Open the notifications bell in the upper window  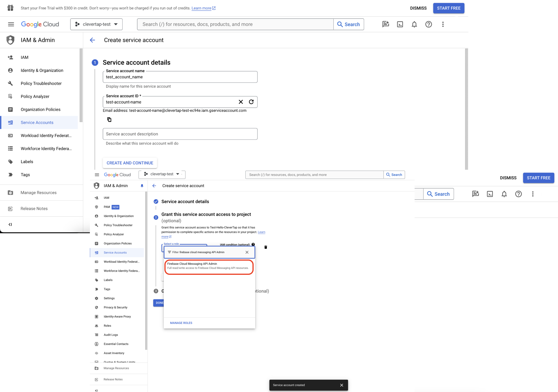[414, 24]
